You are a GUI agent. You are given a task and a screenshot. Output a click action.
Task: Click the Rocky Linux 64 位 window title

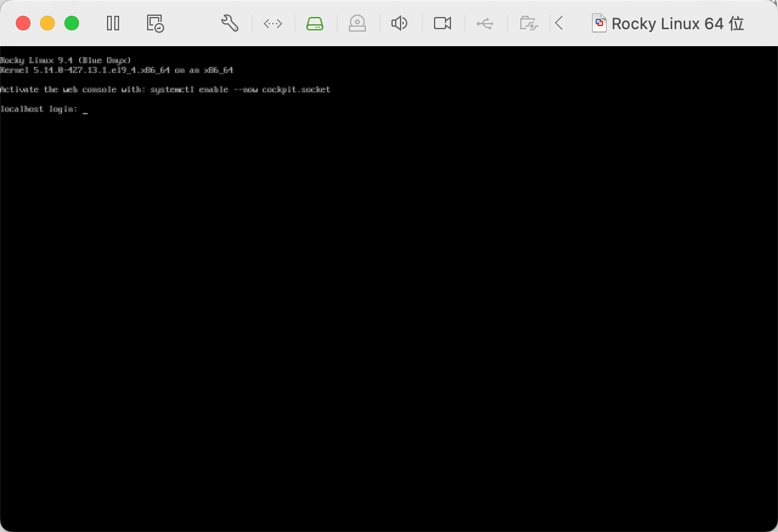pos(678,24)
